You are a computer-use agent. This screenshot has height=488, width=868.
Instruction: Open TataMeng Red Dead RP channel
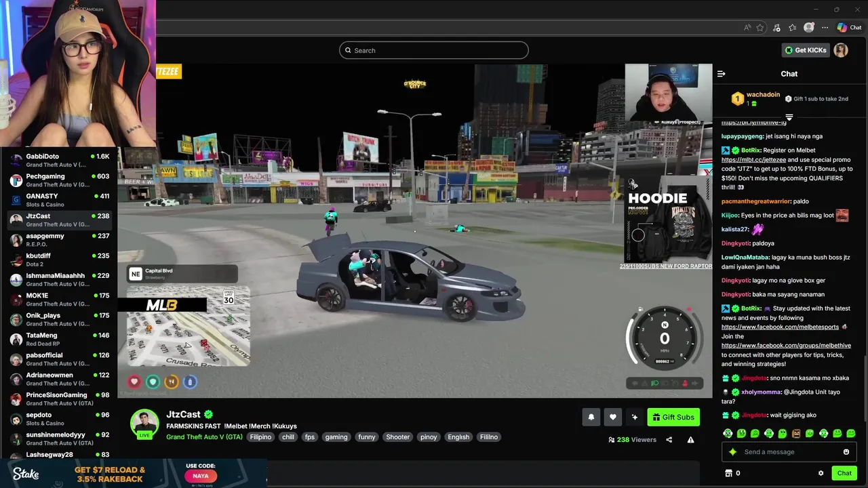tap(59, 339)
